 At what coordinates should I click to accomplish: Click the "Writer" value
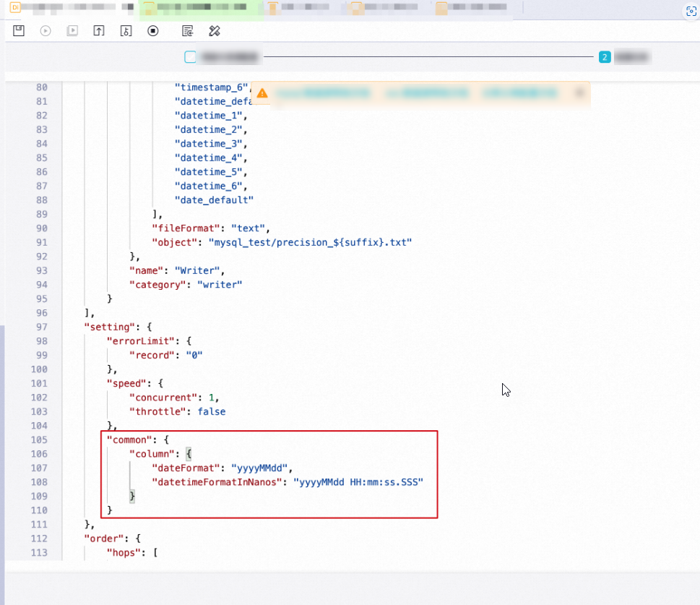click(197, 270)
